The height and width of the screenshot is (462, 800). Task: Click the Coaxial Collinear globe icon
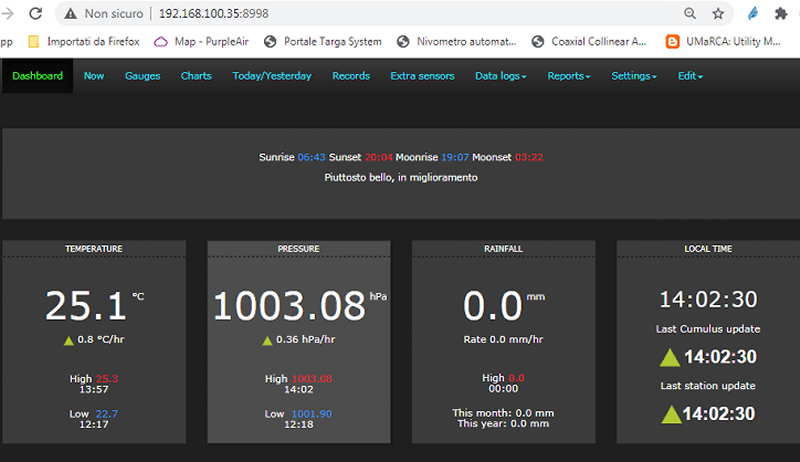click(538, 42)
